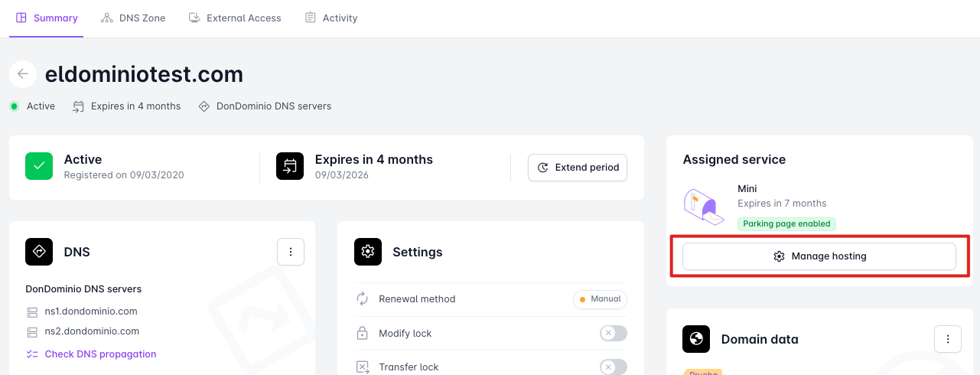Click the Mini hosting mailbox illustration
This screenshot has width=980, height=375.
(x=704, y=207)
